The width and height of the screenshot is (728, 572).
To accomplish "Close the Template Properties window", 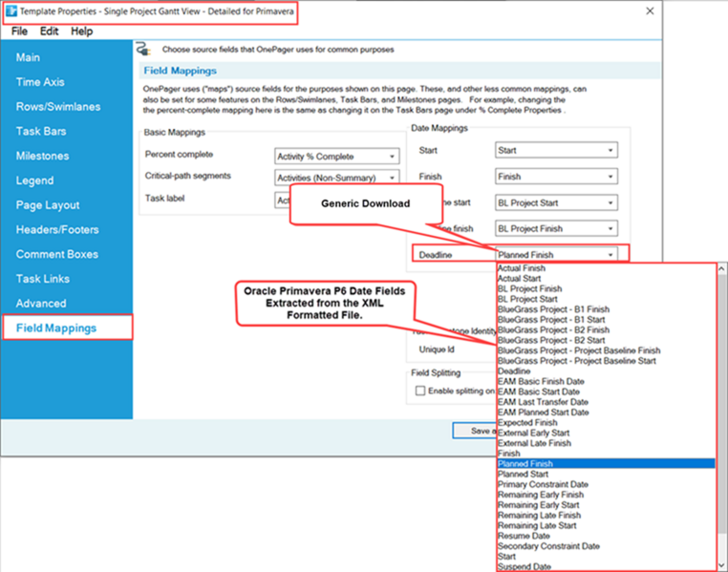I will coord(650,11).
